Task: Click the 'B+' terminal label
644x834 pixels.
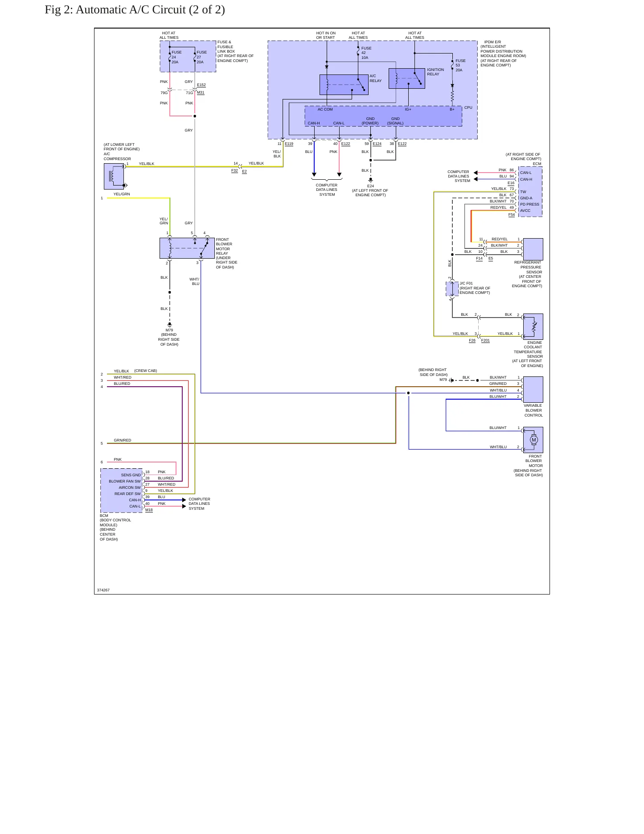Action: 452,109
